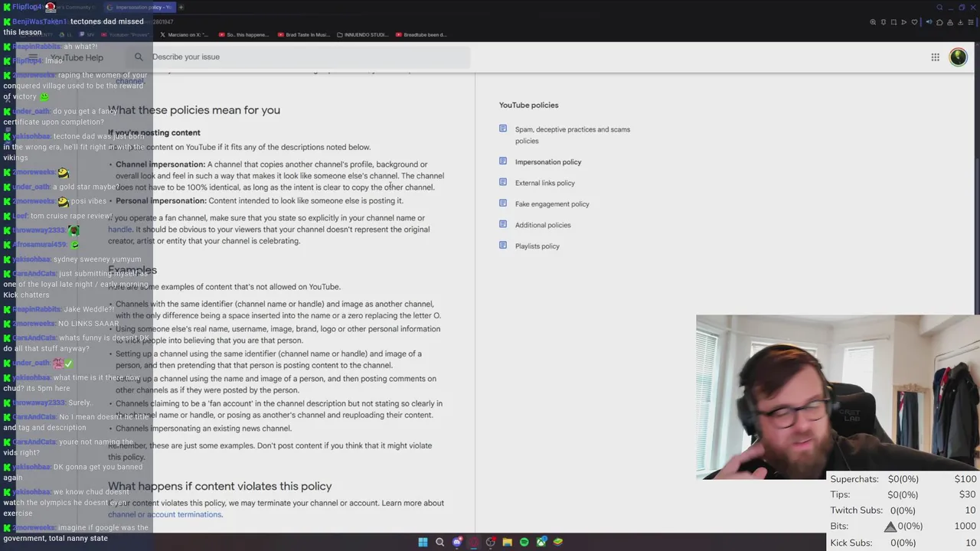The height and width of the screenshot is (551, 980).
Task: Click the Twitch Subs goal row in overlay
Action: (903, 510)
